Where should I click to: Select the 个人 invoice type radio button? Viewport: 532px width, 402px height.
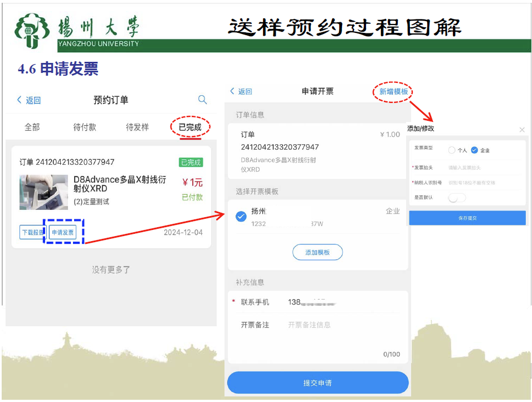[x=452, y=150]
